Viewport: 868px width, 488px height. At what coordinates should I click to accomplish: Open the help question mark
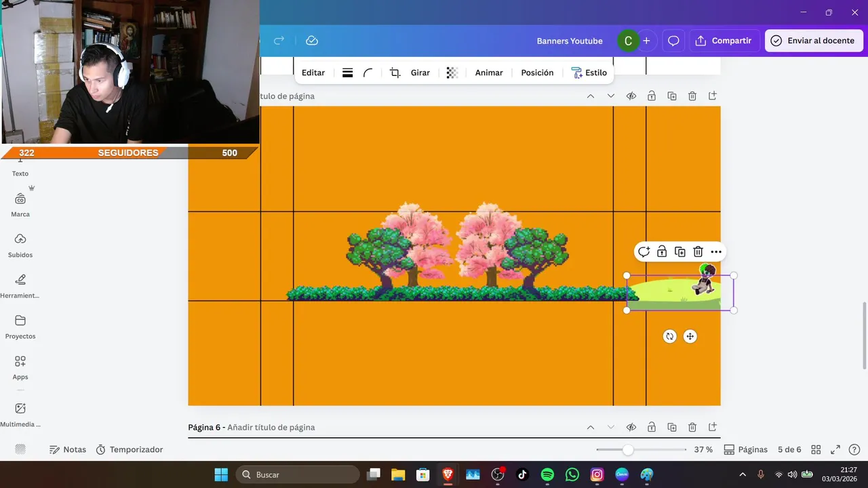tap(854, 449)
